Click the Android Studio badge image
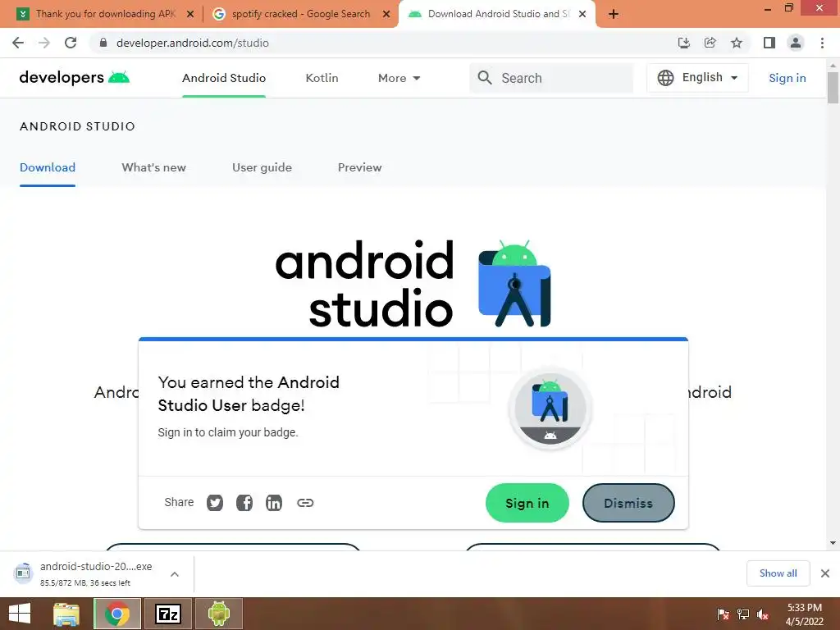The width and height of the screenshot is (840, 630). [x=550, y=409]
